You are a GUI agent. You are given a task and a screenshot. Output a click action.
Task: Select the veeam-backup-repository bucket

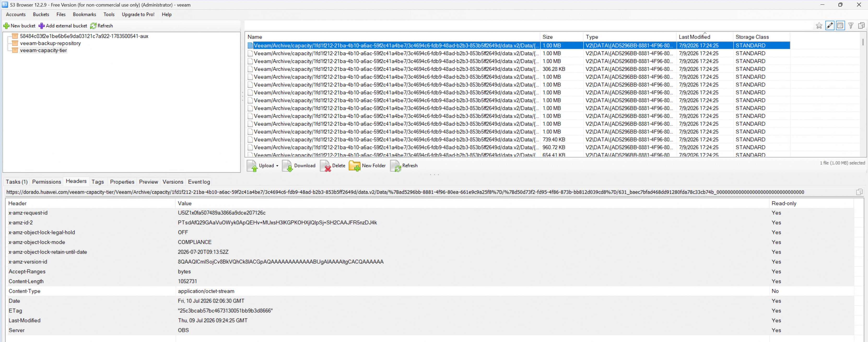(50, 43)
